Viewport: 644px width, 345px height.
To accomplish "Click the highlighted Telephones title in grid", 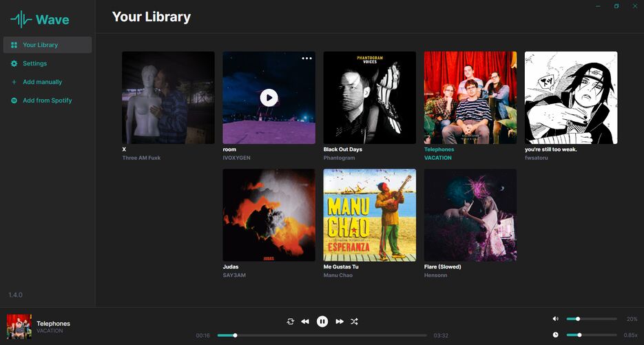I will 439,149.
